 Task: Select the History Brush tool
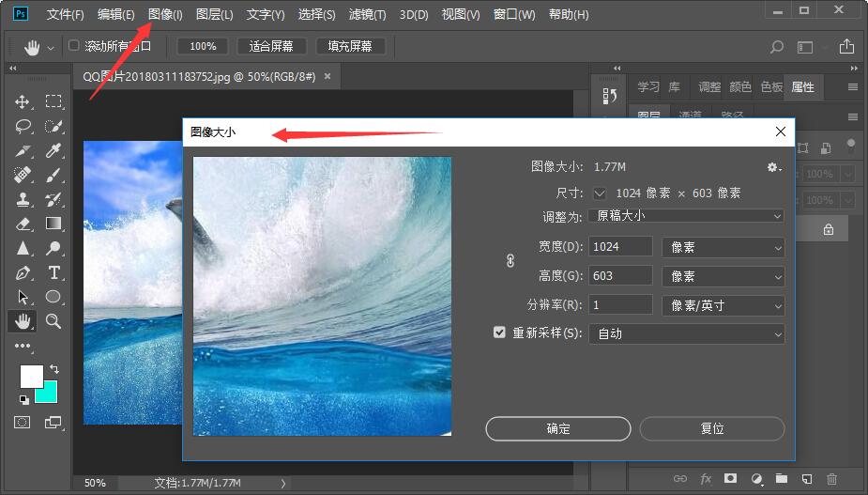[x=53, y=199]
